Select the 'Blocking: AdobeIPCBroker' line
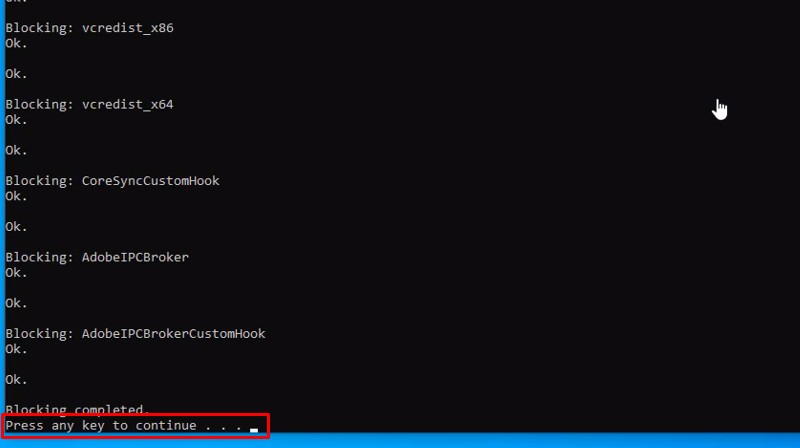This screenshot has width=800, height=448. (97, 257)
